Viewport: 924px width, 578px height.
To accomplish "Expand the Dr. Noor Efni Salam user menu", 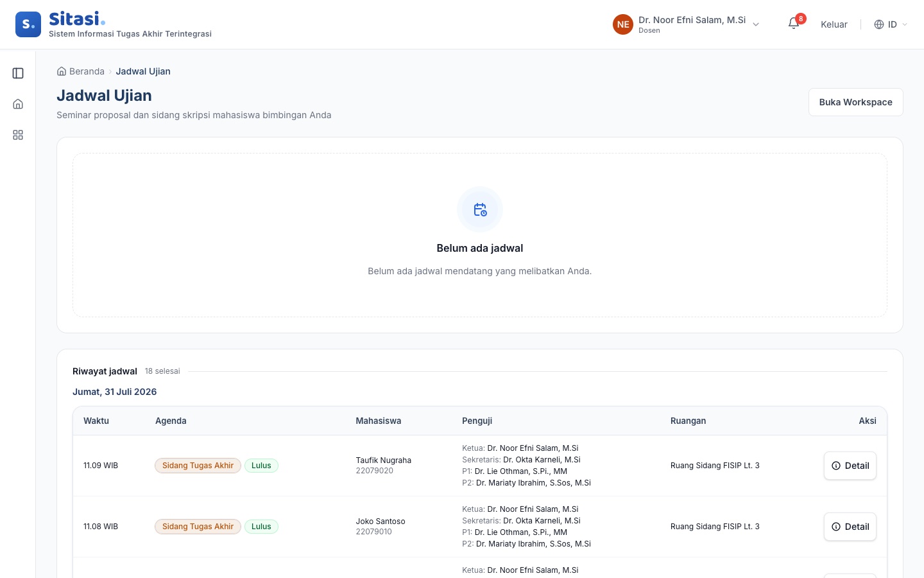I will [x=687, y=24].
